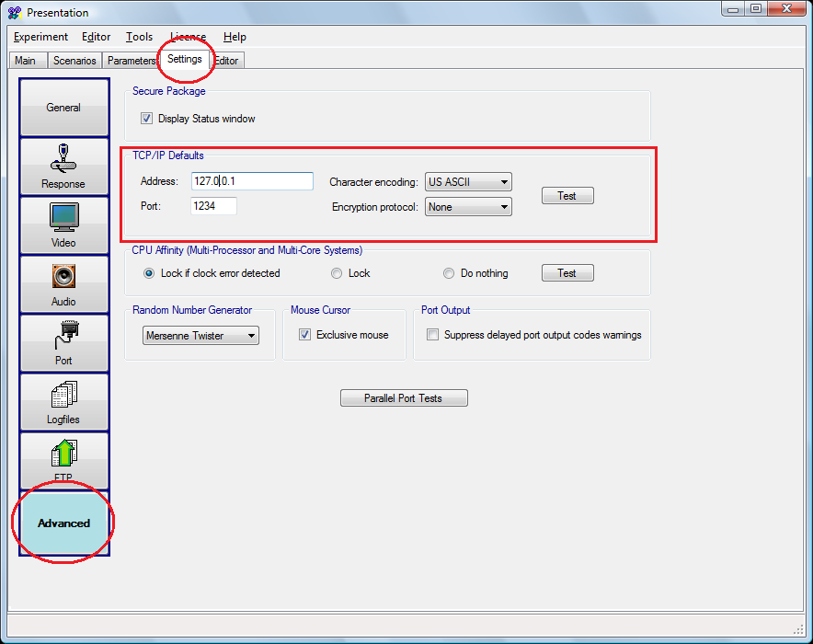Switch to the Scenarios tab
This screenshot has width=813, height=644.
click(74, 61)
